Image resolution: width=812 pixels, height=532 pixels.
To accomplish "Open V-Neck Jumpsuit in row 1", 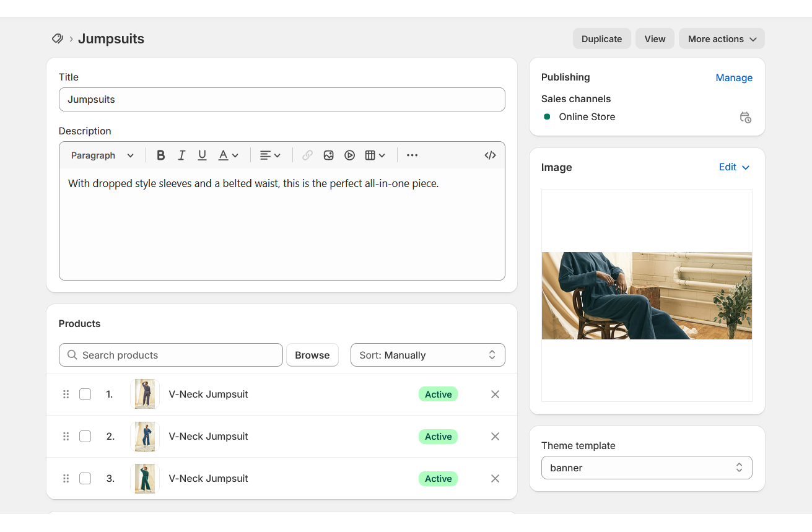I will click(x=208, y=395).
